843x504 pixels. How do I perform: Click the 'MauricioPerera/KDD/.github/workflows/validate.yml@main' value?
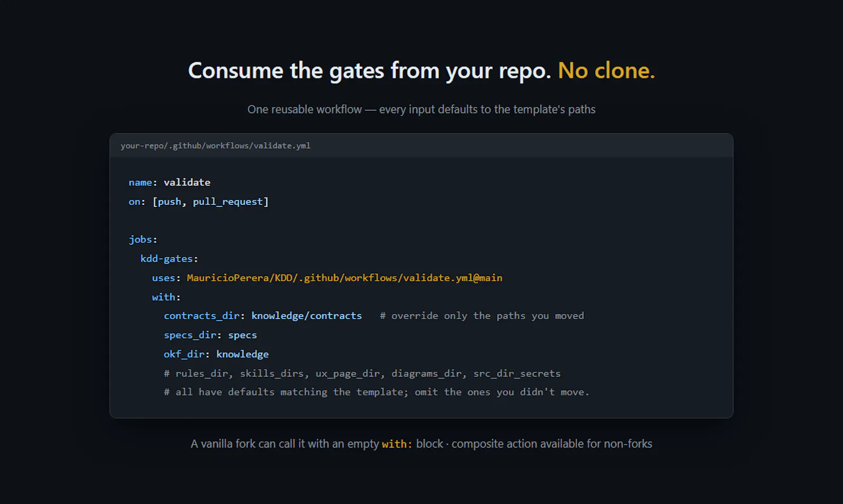pos(345,278)
